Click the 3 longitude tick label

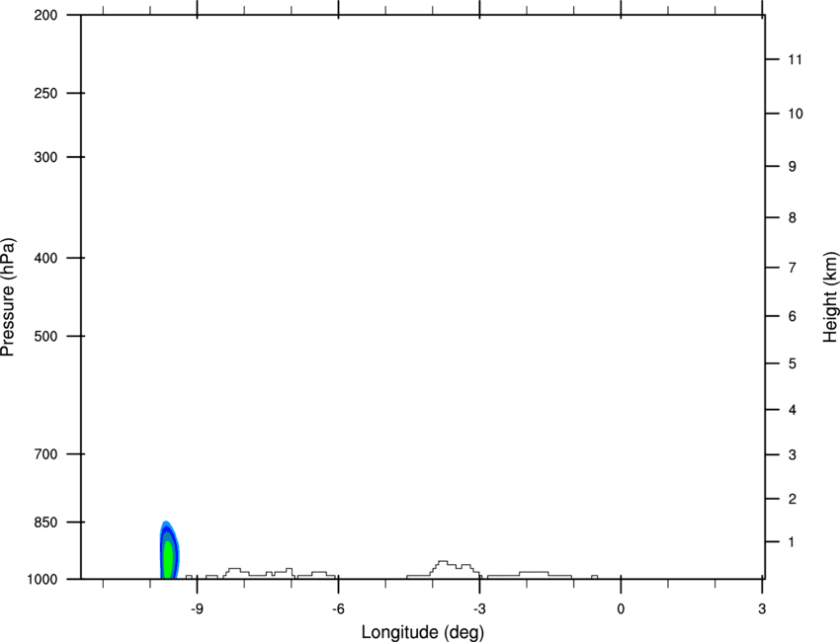[x=762, y=608]
